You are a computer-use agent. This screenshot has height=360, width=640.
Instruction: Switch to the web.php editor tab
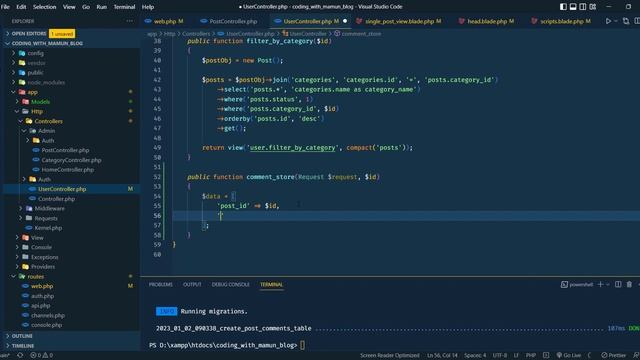(x=164, y=21)
